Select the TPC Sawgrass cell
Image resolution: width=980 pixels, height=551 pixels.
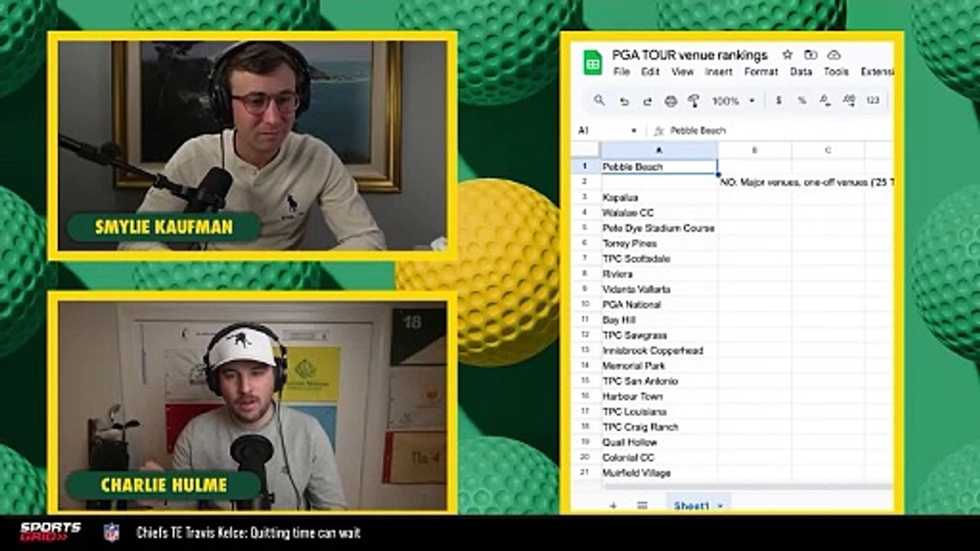click(x=659, y=335)
